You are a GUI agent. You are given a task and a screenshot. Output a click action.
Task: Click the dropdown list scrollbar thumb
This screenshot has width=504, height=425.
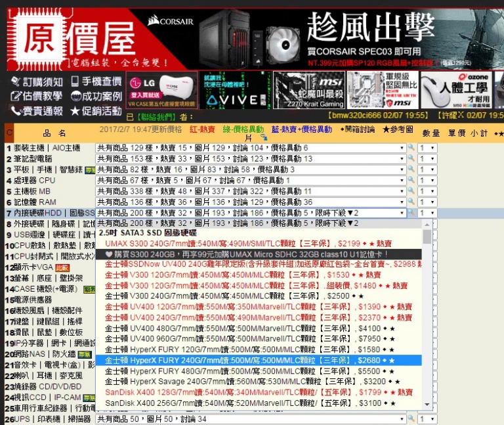(427, 236)
